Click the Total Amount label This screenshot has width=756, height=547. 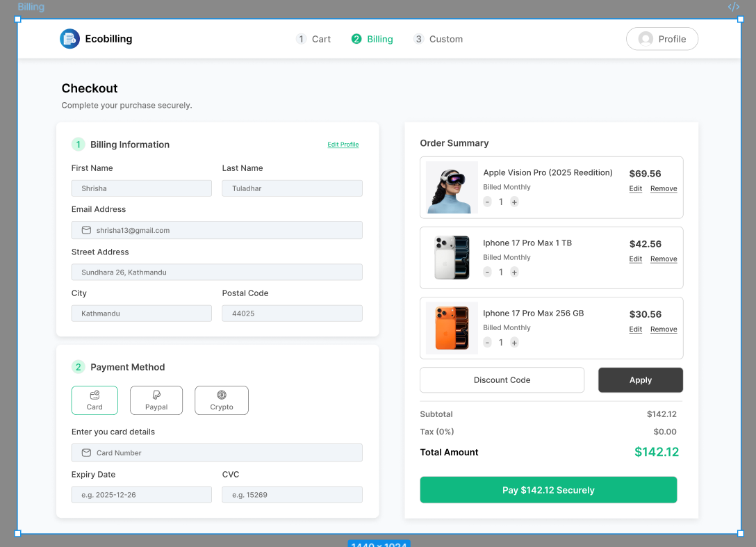click(x=449, y=452)
